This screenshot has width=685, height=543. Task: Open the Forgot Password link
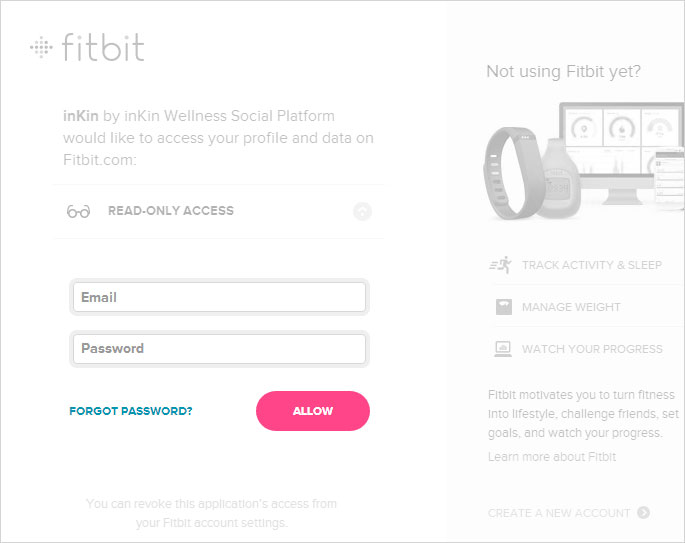[131, 411]
